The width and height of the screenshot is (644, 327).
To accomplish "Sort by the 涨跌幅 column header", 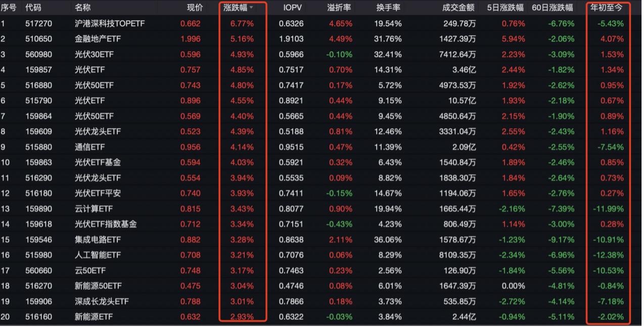I will point(235,8).
